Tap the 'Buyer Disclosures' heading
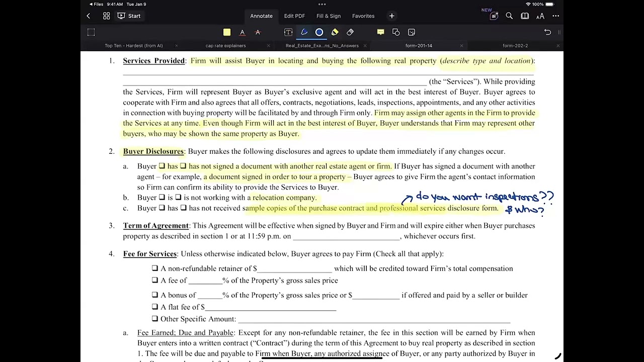 point(153,151)
